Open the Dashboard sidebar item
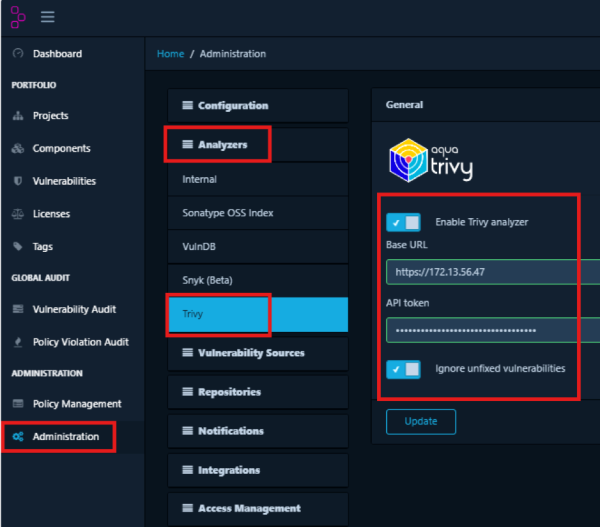 [57, 54]
